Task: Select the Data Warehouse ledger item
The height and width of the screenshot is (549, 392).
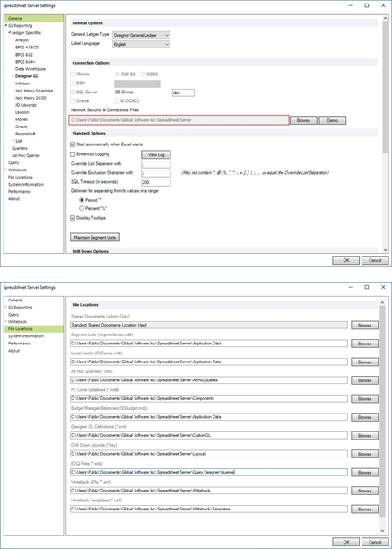Action: pos(30,69)
